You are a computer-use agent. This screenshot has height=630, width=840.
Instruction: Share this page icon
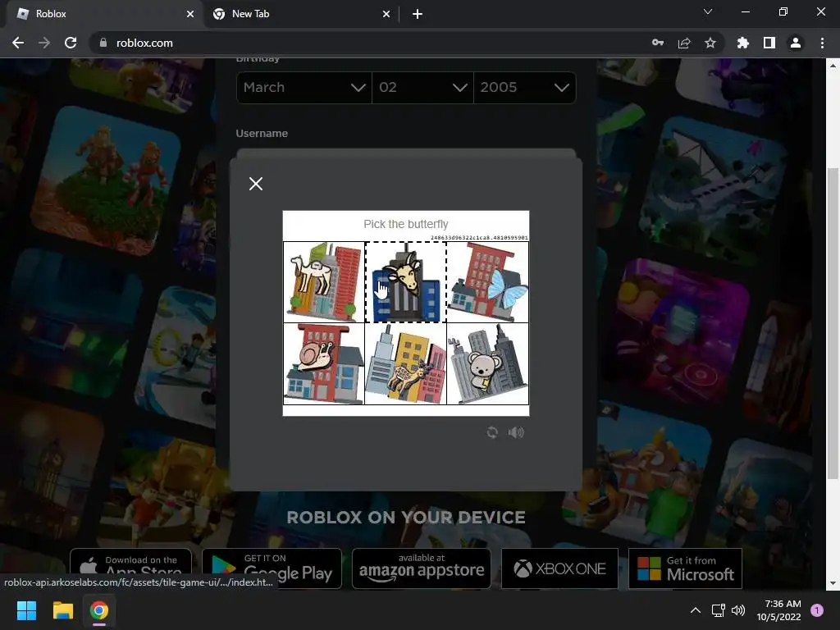pos(684,43)
